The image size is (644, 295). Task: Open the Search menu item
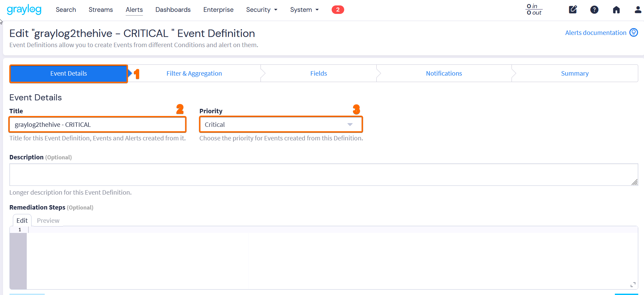[66, 9]
